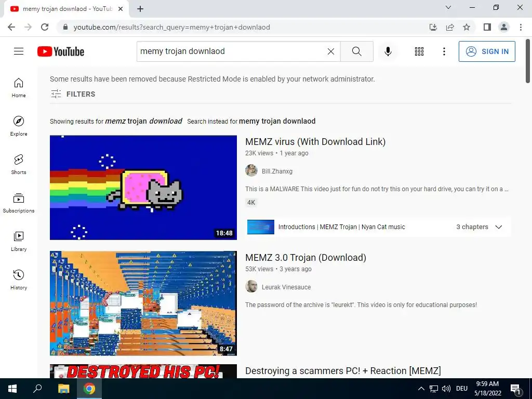The height and width of the screenshot is (399, 532).
Task: Switch the DEU input language
Action: coord(462,389)
